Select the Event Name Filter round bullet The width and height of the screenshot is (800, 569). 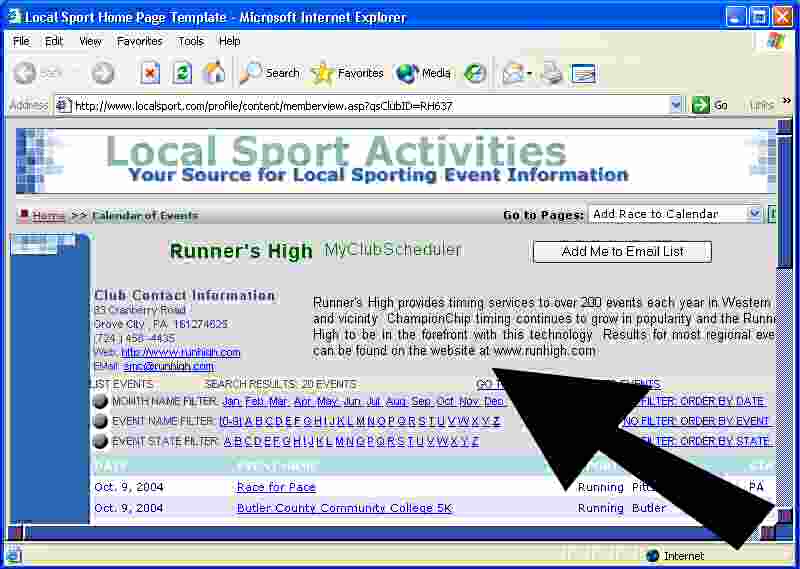point(101,421)
